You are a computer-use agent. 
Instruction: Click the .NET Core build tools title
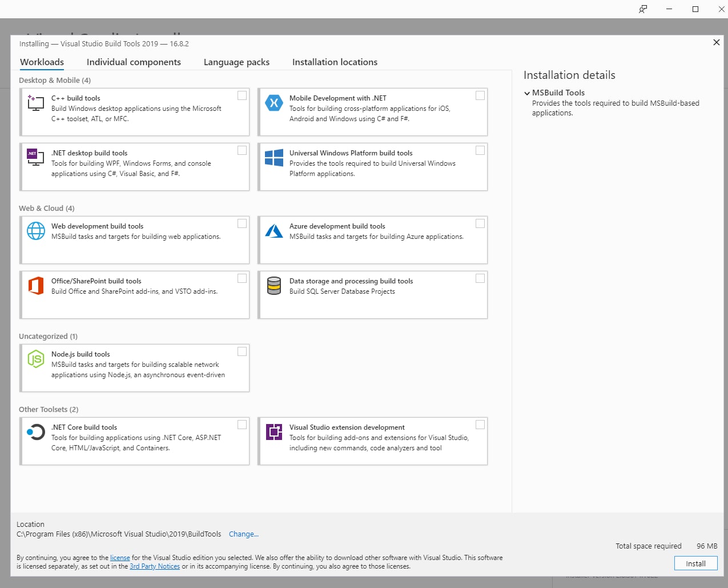pyautogui.click(x=84, y=427)
